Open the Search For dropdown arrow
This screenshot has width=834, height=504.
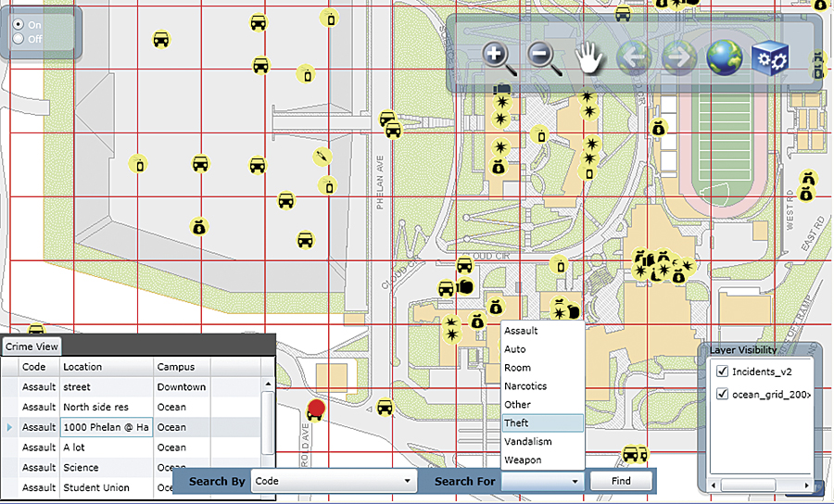[575, 482]
